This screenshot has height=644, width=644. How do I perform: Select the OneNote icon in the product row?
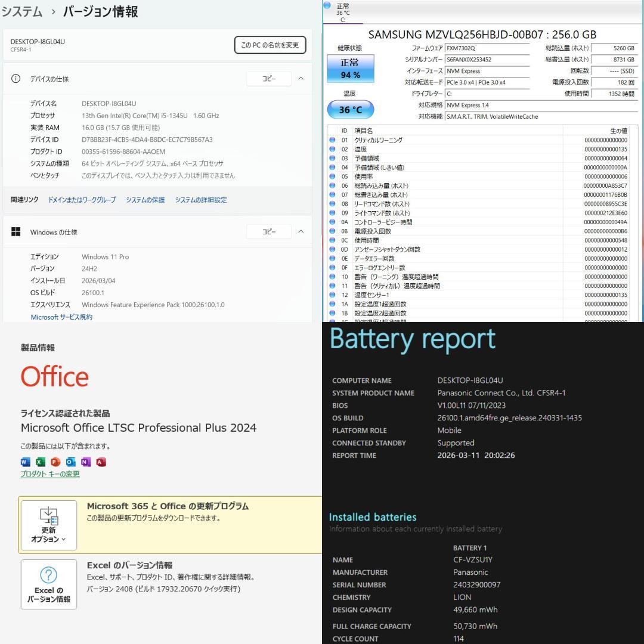point(85,462)
